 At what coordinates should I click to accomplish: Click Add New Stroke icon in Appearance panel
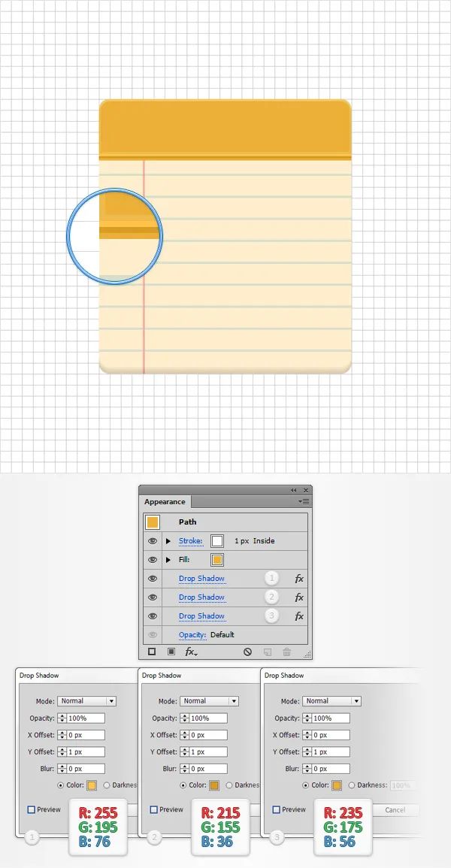152,652
